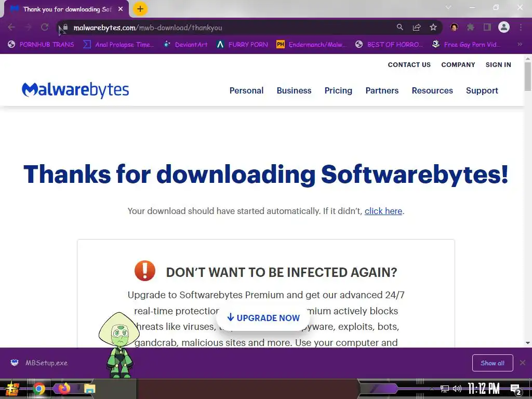Close the Thank you for downloading tab
Viewport: 532px width, 399px height.
tap(121, 9)
